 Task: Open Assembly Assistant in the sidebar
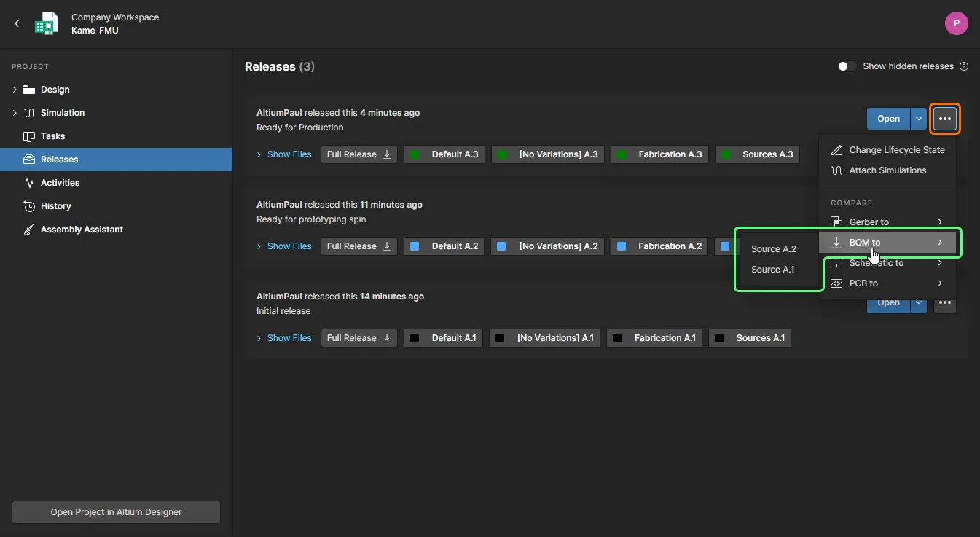(116, 230)
